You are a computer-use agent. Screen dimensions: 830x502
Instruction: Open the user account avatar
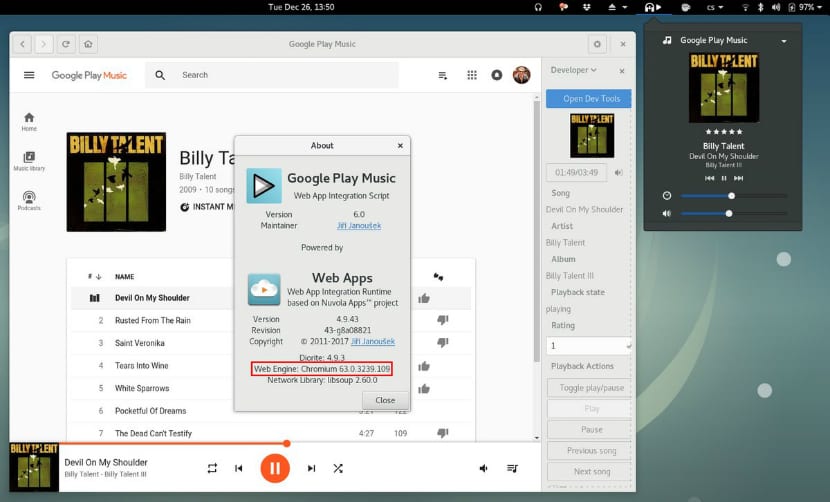coord(521,75)
